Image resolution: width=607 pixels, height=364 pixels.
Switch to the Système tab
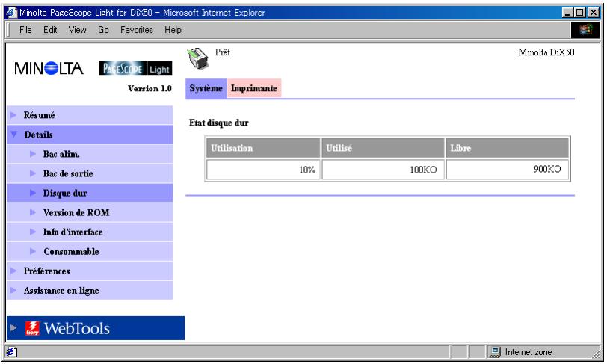tap(206, 88)
